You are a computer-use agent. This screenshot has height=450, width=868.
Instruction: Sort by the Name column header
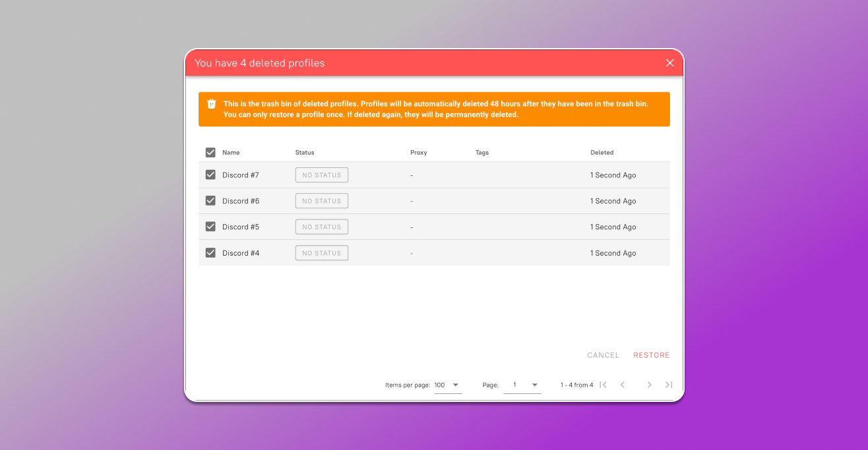[x=231, y=153]
